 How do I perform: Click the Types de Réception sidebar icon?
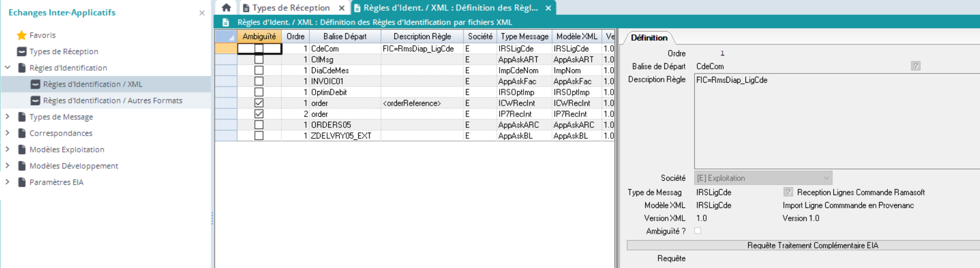[x=22, y=52]
